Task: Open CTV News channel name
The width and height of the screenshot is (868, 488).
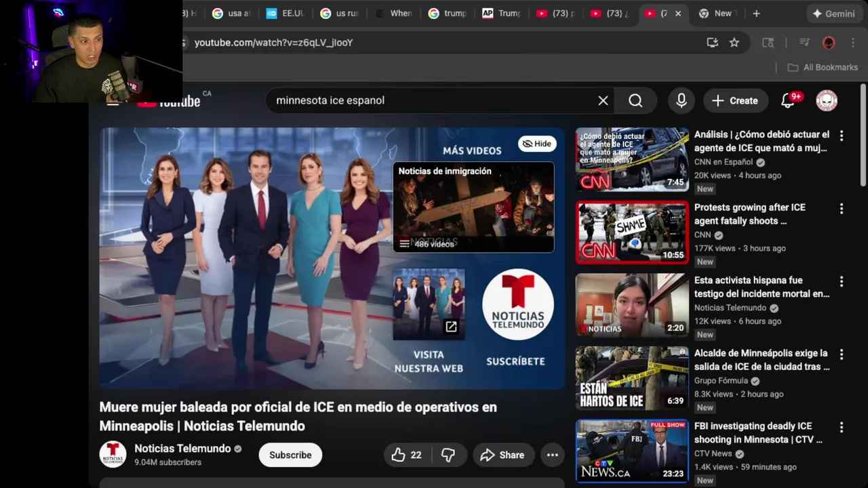Action: (x=713, y=453)
